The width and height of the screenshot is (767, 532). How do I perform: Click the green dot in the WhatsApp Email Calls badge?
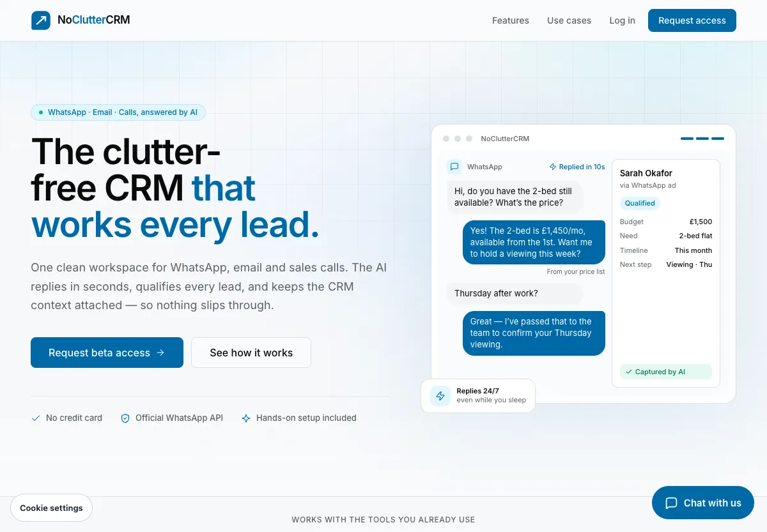point(41,112)
